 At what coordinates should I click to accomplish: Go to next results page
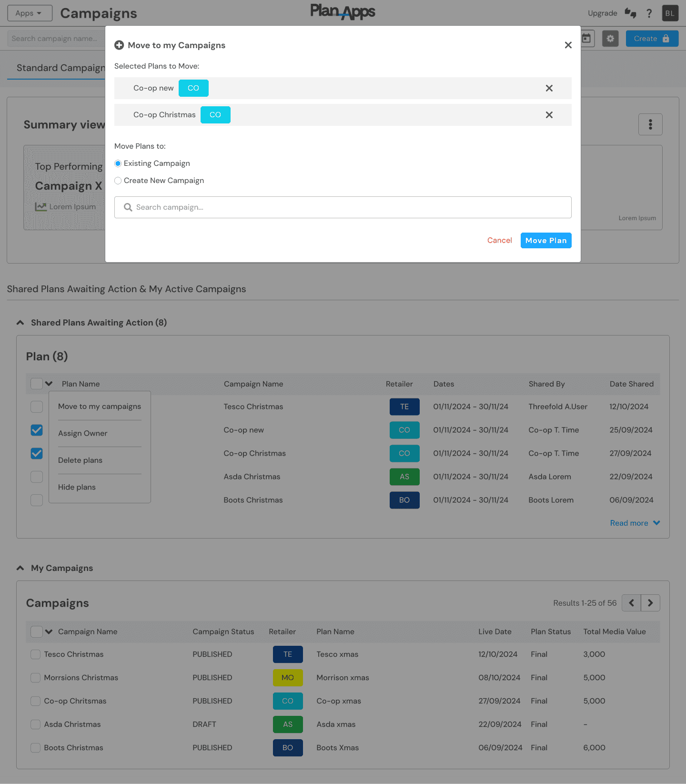click(650, 603)
